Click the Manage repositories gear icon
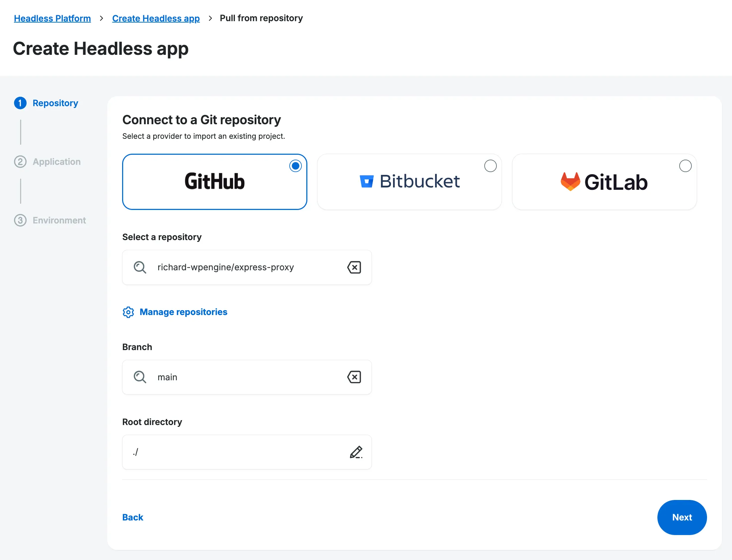The height and width of the screenshot is (560, 732). click(128, 312)
